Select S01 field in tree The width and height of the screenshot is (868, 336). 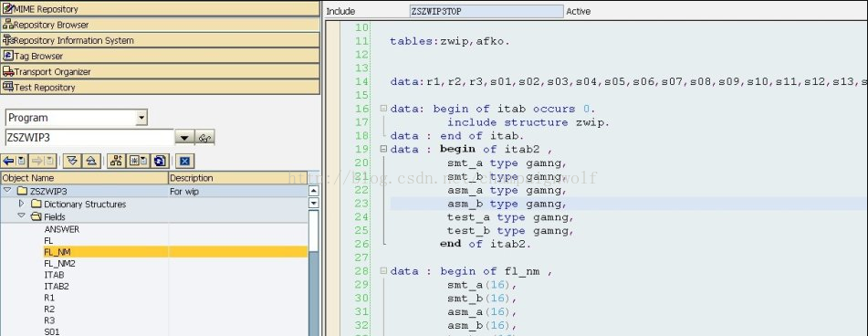pyautogui.click(x=51, y=332)
